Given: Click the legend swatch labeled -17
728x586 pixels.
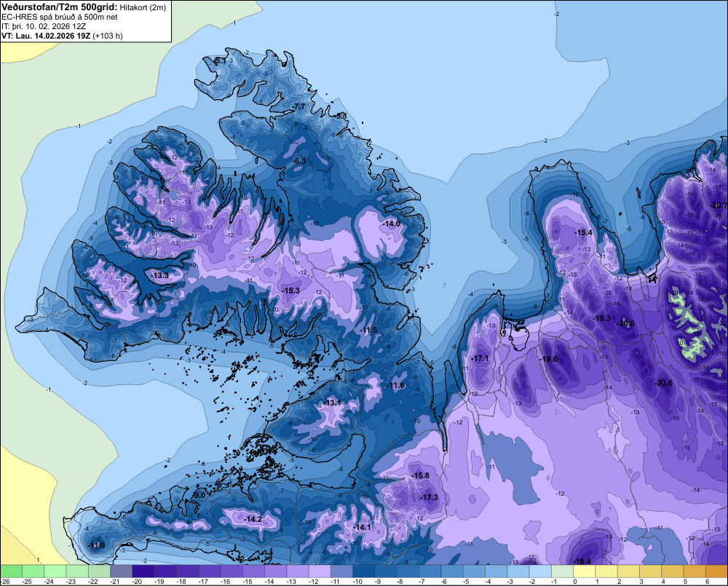Looking at the screenshot, I should click(210, 571).
